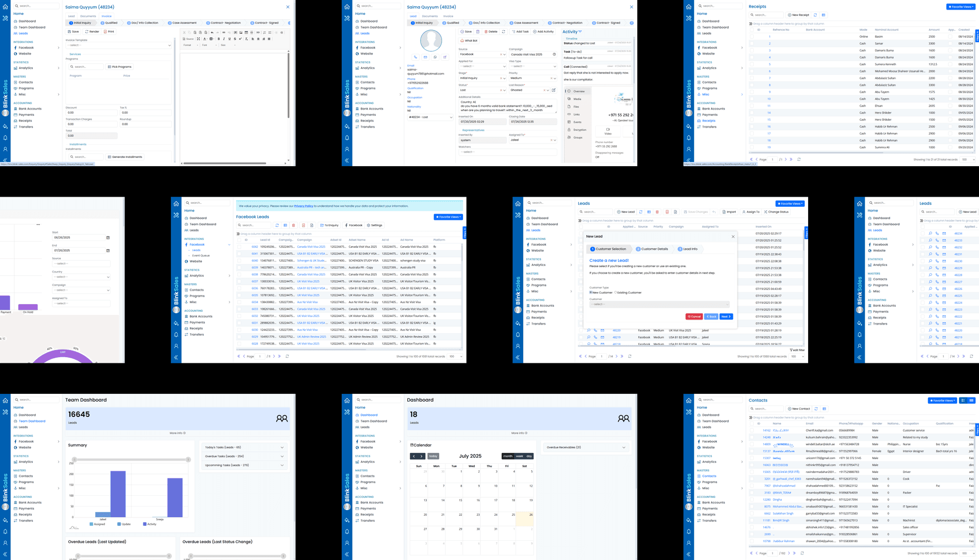Screen dimensions: 979x560
Task: Expand Overdue Receivables section in Dashboard
Action: pos(586,447)
